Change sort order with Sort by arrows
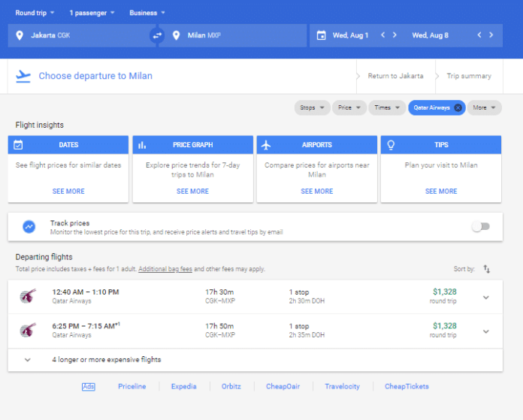Image resolution: width=523 pixels, height=420 pixels. coord(487,269)
